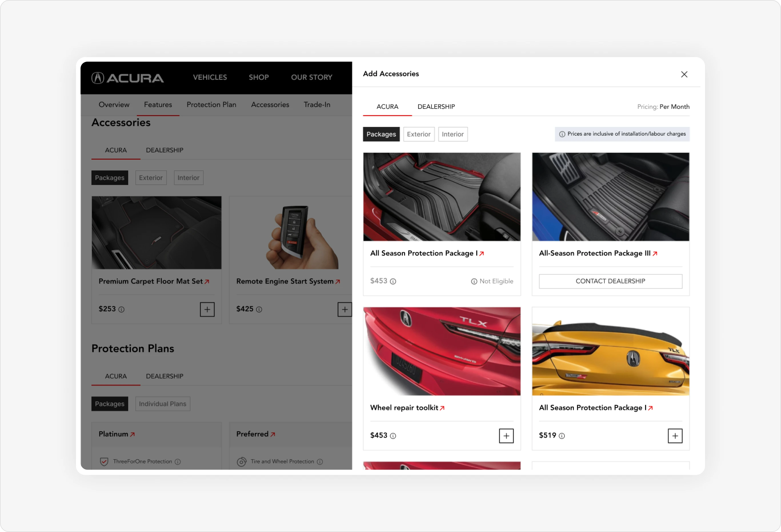Open the Features tab

[158, 104]
